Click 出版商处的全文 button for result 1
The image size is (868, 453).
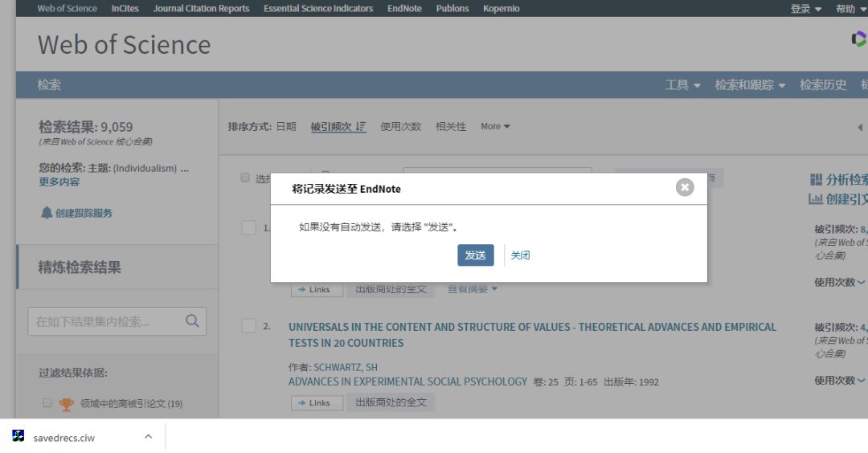[x=391, y=289]
